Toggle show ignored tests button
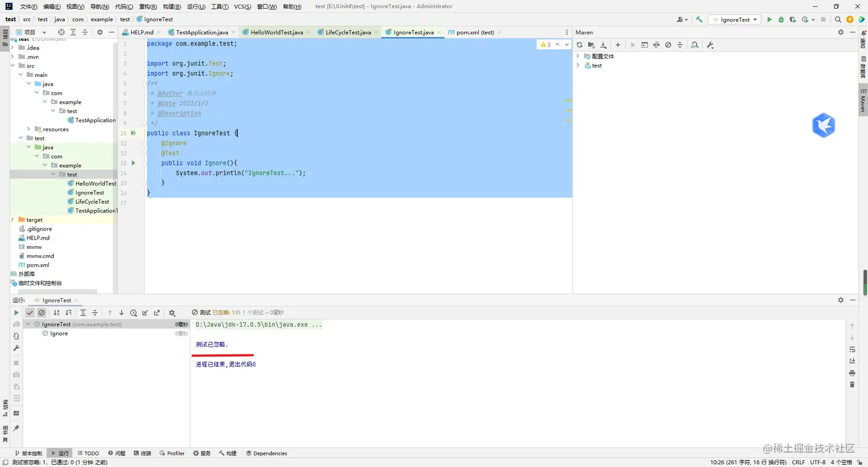This screenshot has width=868, height=467. coord(41,312)
